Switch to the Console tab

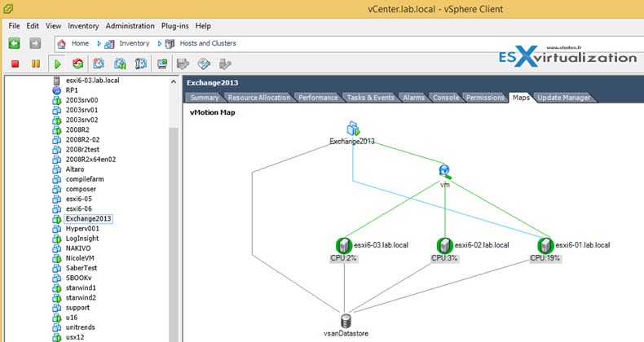point(446,98)
